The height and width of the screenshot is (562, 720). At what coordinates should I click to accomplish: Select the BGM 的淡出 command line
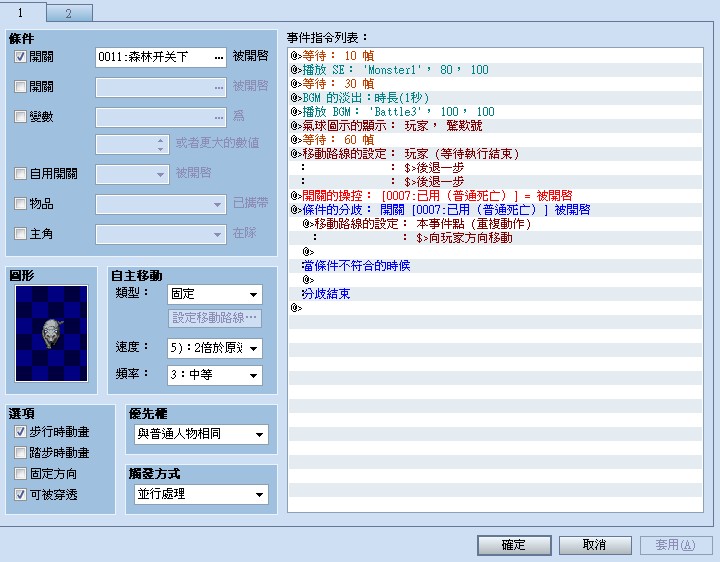[x=495, y=98]
